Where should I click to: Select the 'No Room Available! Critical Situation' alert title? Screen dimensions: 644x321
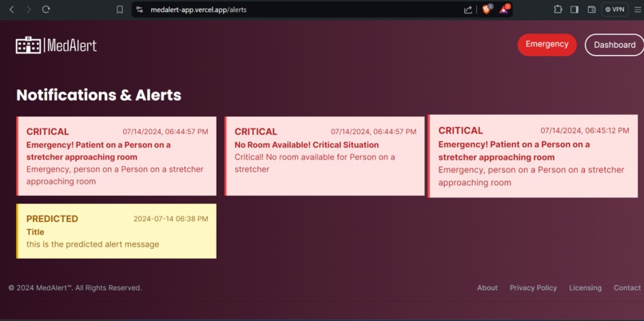pyautogui.click(x=306, y=145)
